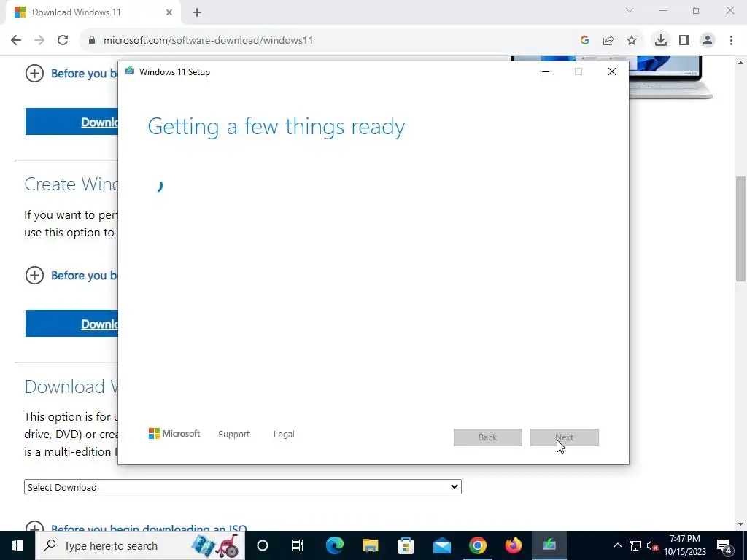The height and width of the screenshot is (560, 747).
Task: Open Legal link in Setup window
Action: (x=284, y=435)
